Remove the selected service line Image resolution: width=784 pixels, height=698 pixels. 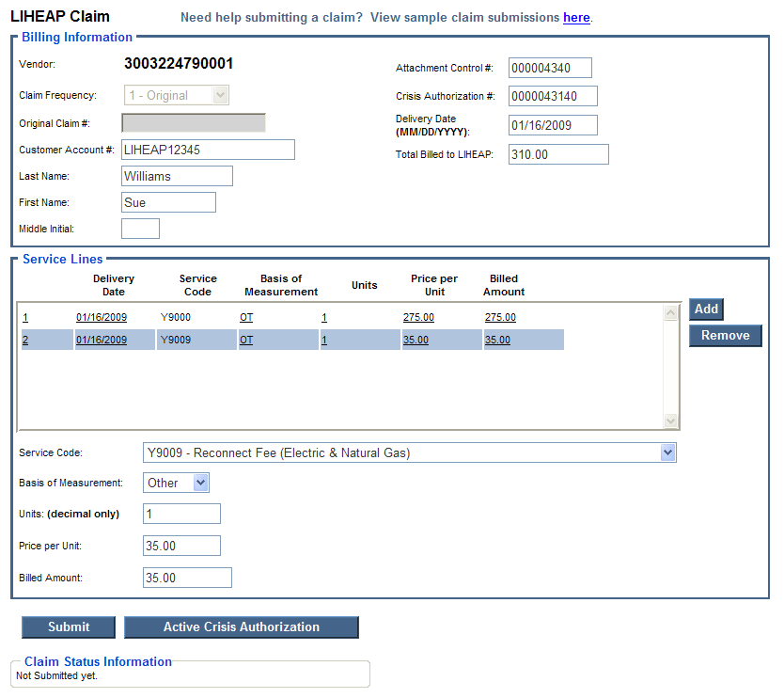coord(725,336)
